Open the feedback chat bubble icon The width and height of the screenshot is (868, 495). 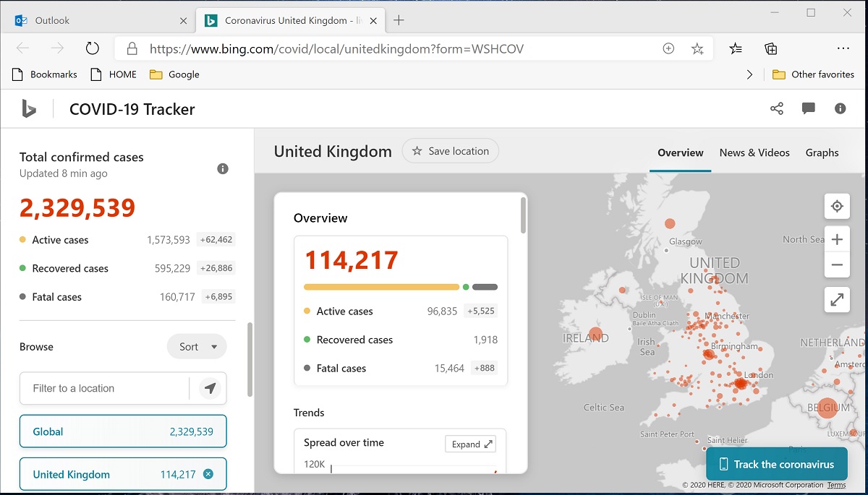tap(808, 108)
